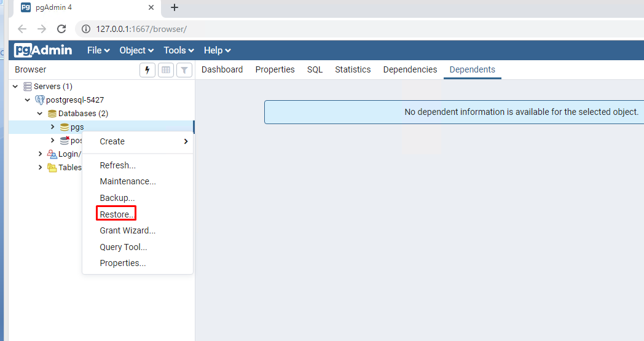Click the pgs database icon
The height and width of the screenshot is (341, 644).
pyautogui.click(x=64, y=127)
